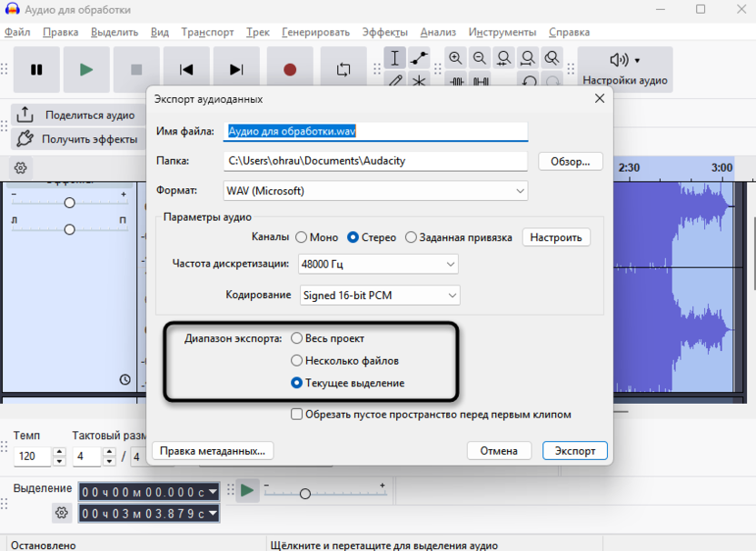Click the Имя файла text field
Viewport: 756px width, 551px height.
(x=375, y=131)
